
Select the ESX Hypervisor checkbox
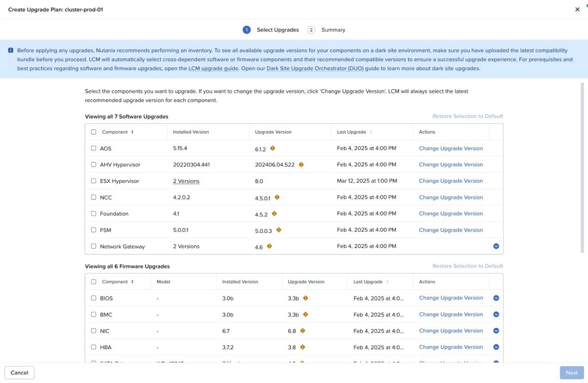point(94,181)
